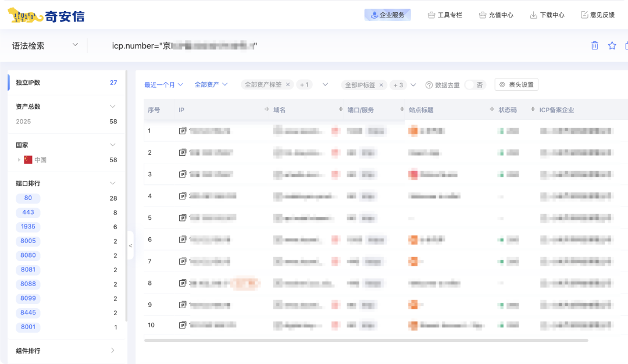The image size is (628, 364).
Task: Copy IP icon in row 10
Action: click(183, 325)
